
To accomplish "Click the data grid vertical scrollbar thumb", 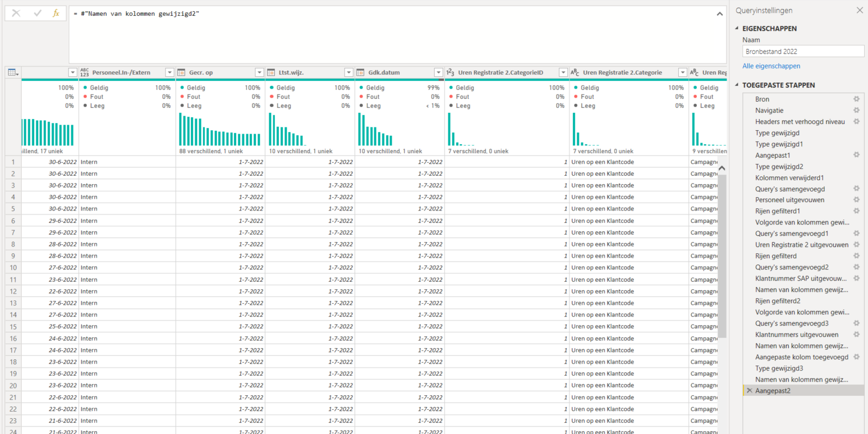I will point(722,255).
